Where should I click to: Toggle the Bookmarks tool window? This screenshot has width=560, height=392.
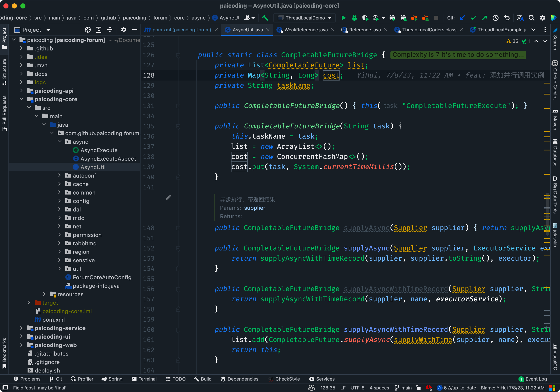coord(4,352)
